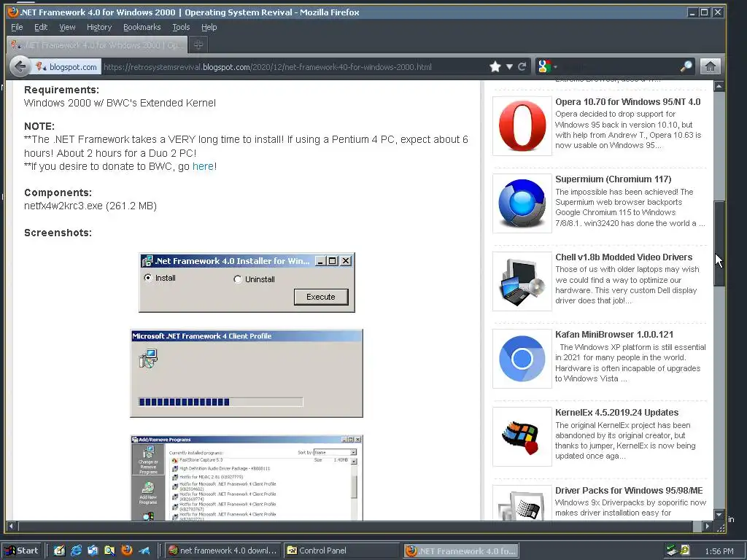This screenshot has width=747, height=560.
Task: Switch to Control Panel taskbar button
Action: pyautogui.click(x=341, y=551)
